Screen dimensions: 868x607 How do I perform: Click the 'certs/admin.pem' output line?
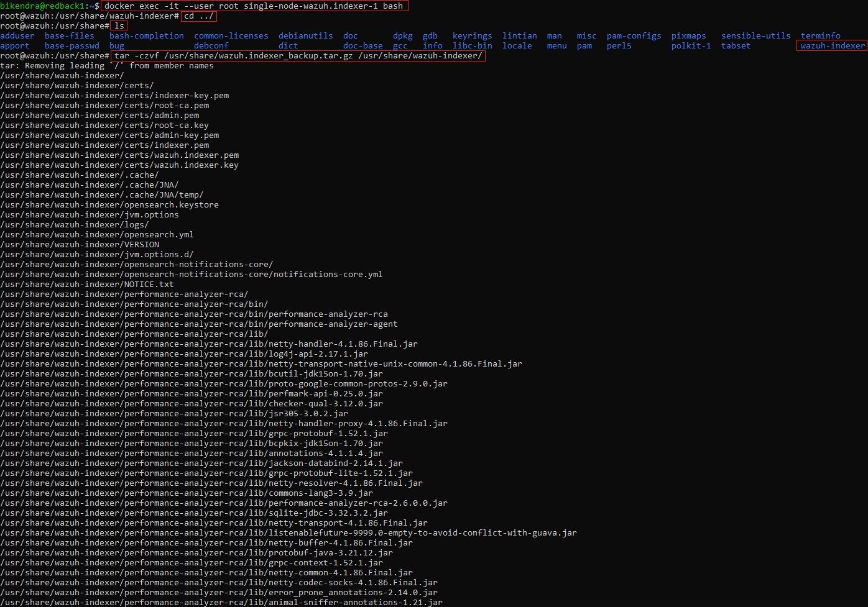(99, 115)
